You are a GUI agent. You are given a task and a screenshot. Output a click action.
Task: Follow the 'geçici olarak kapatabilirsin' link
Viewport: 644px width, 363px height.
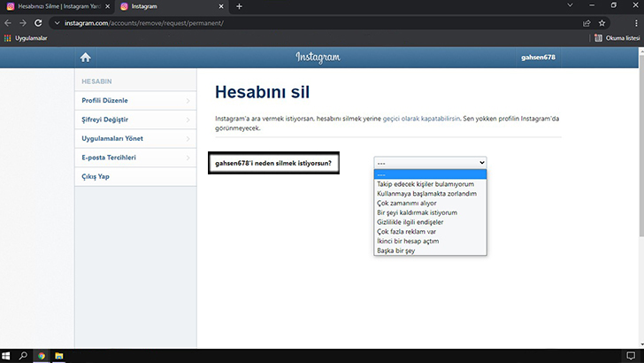pos(421,119)
